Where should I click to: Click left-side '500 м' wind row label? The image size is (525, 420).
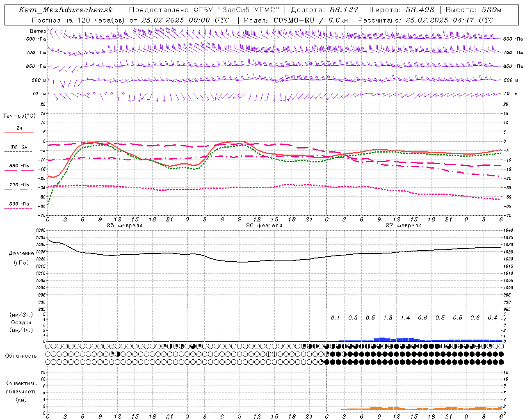pyautogui.click(x=39, y=80)
